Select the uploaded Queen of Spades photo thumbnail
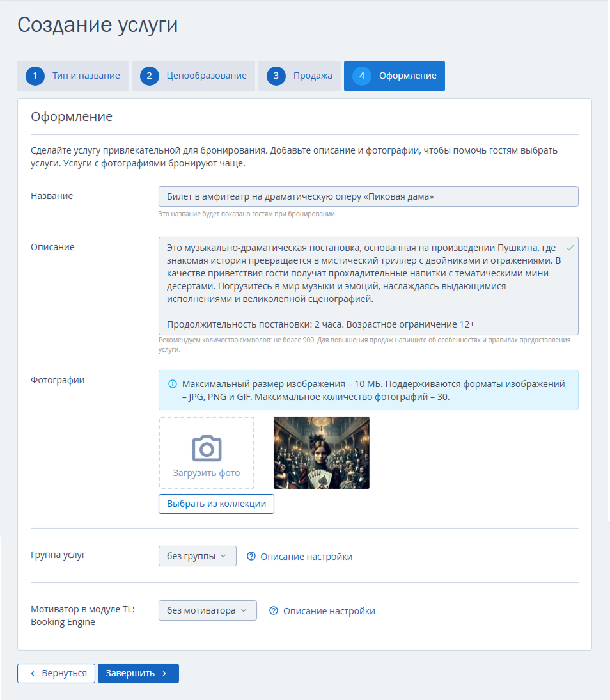 (321, 452)
